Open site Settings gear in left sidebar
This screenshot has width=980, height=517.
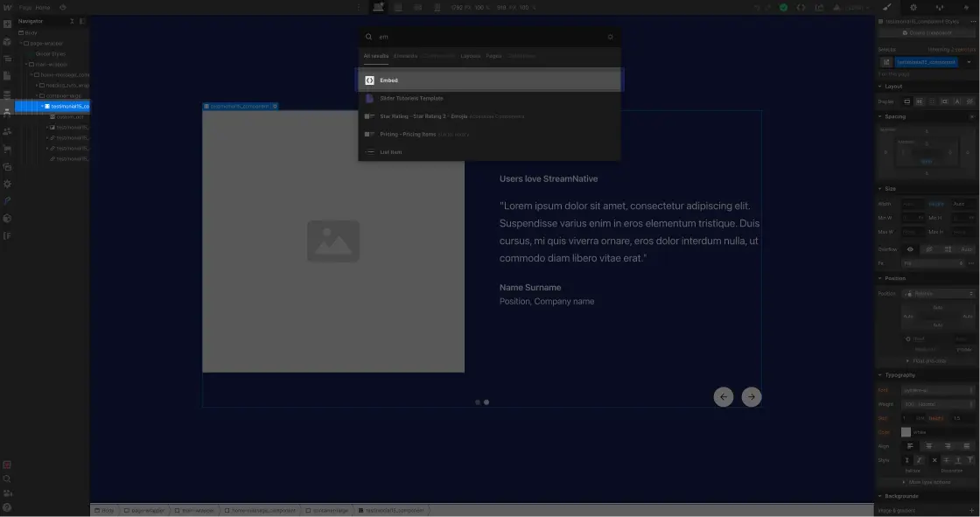[7, 185]
